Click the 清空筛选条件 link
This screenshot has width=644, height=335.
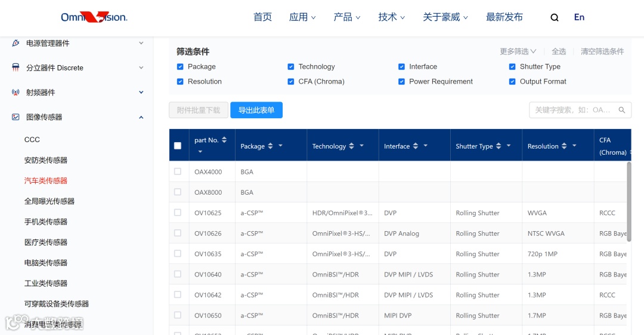click(602, 51)
